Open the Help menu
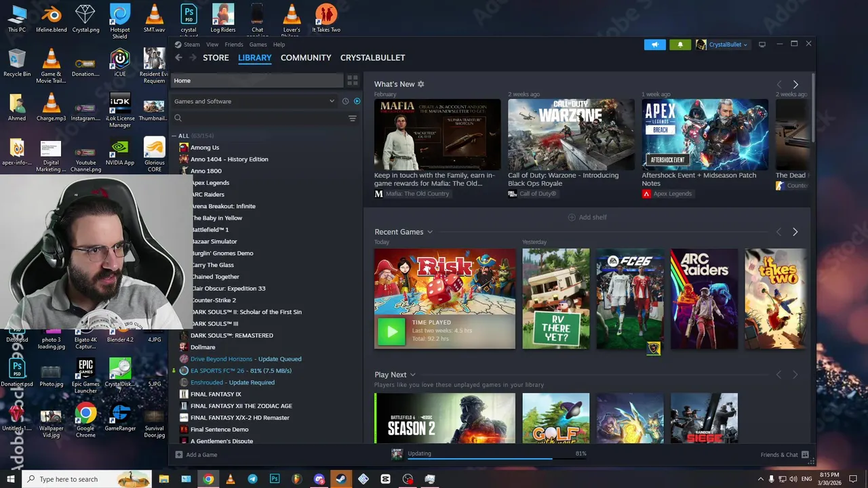868x488 pixels. click(279, 45)
